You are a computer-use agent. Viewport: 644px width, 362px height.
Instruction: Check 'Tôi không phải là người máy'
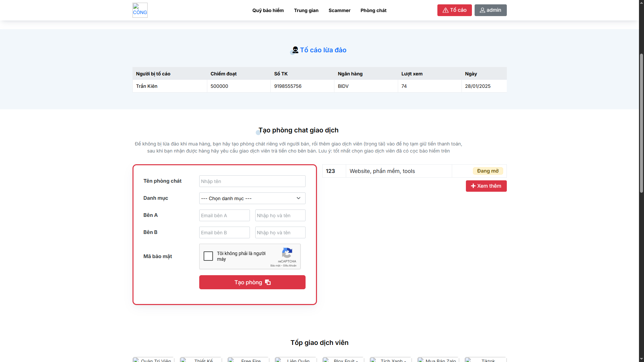pos(208,256)
